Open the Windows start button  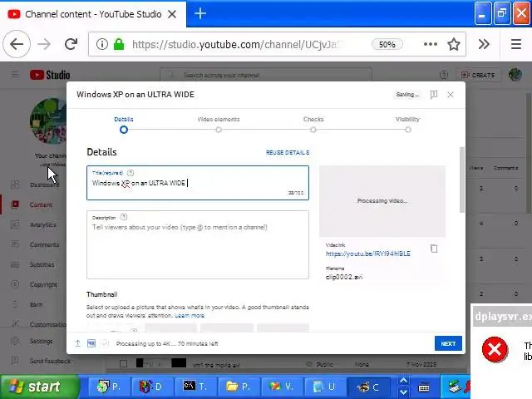pos(39,387)
